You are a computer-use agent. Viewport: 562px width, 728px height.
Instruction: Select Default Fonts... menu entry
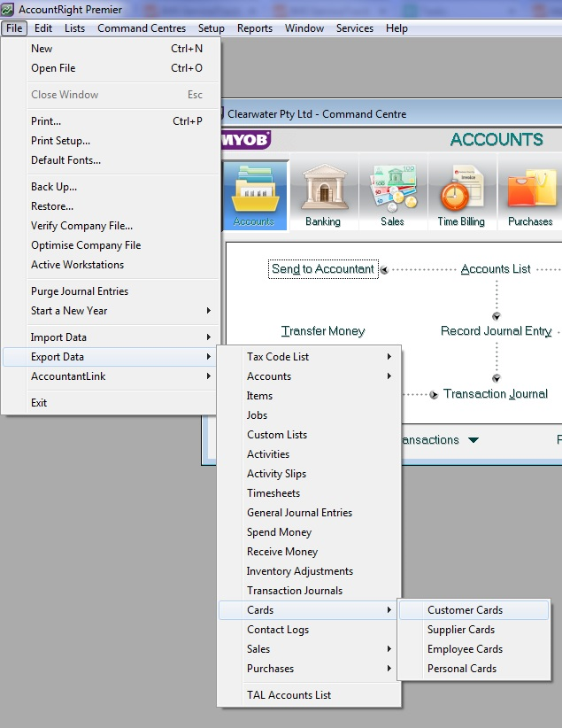111,160
